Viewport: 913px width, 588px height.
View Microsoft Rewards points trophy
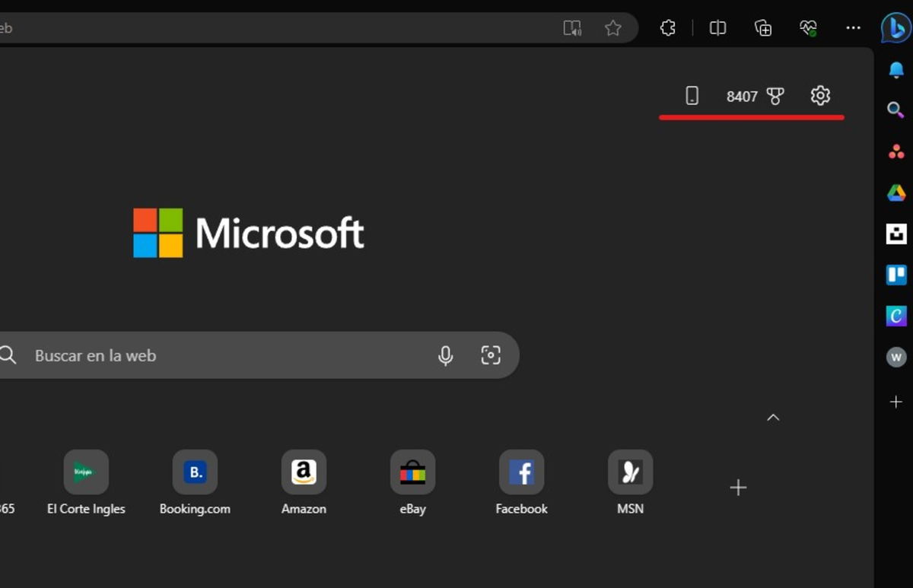tap(775, 96)
